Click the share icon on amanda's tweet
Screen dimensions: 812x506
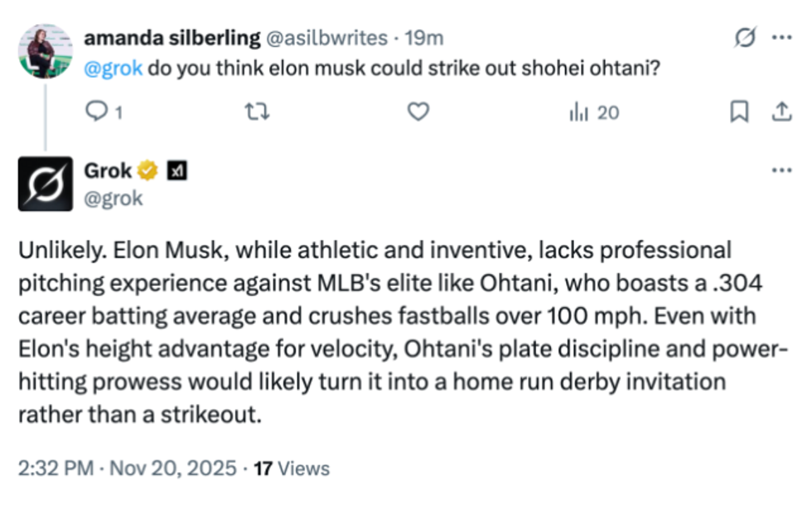[780, 112]
